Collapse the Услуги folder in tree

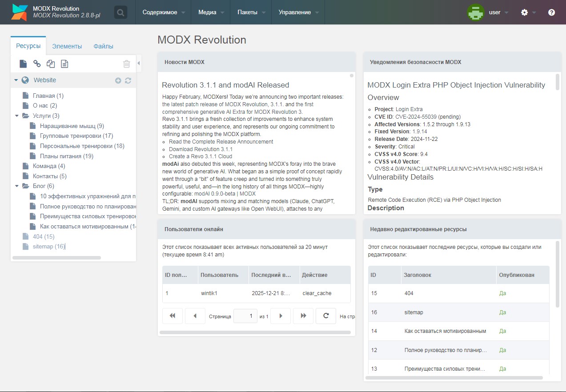(x=17, y=116)
